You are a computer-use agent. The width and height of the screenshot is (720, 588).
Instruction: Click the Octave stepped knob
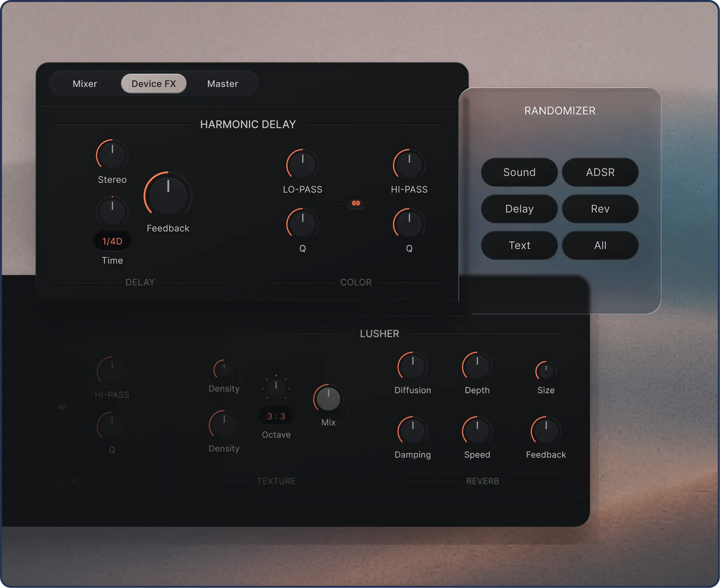point(276,388)
